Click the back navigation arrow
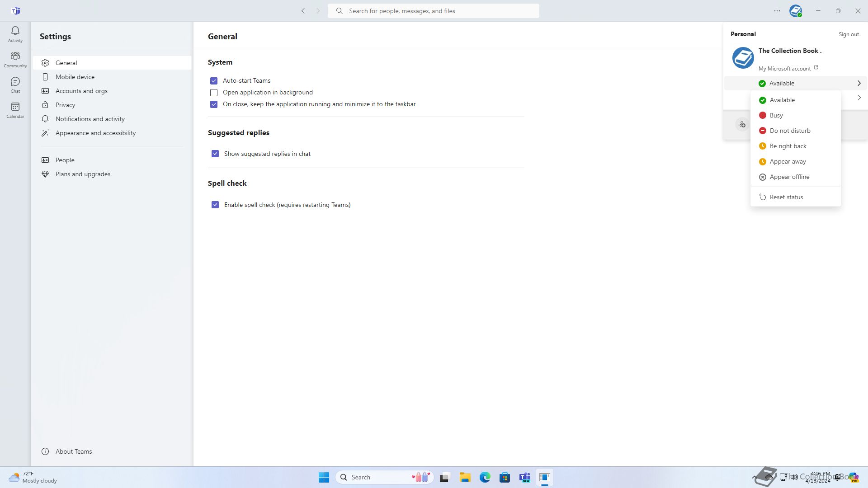The height and width of the screenshot is (488, 868). 303,11
